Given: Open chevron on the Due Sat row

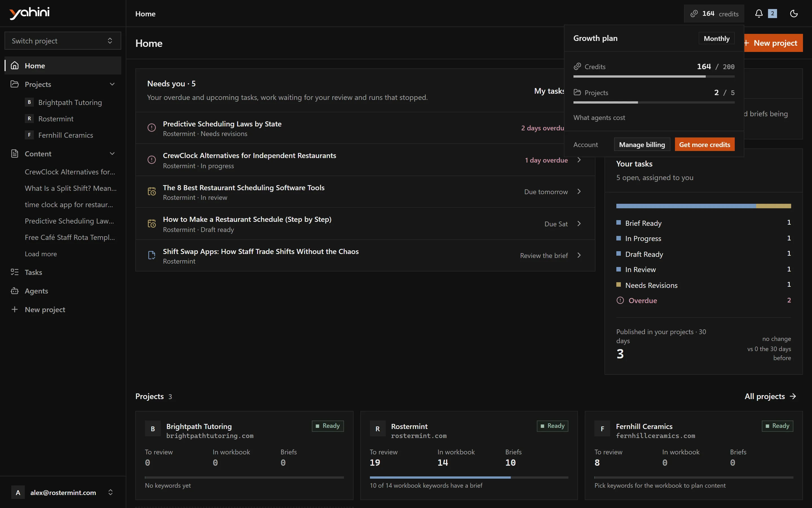Looking at the screenshot, I should [x=579, y=224].
